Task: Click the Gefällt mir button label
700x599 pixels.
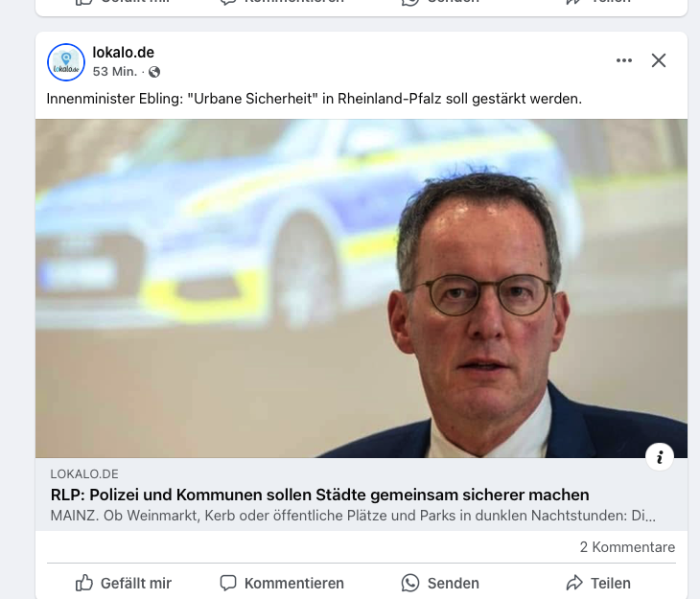Action: pos(136,583)
